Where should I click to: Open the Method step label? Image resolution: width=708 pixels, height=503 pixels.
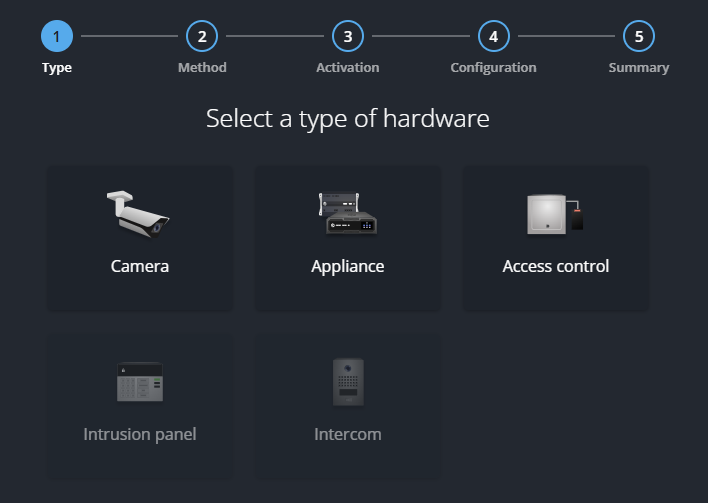coord(202,68)
